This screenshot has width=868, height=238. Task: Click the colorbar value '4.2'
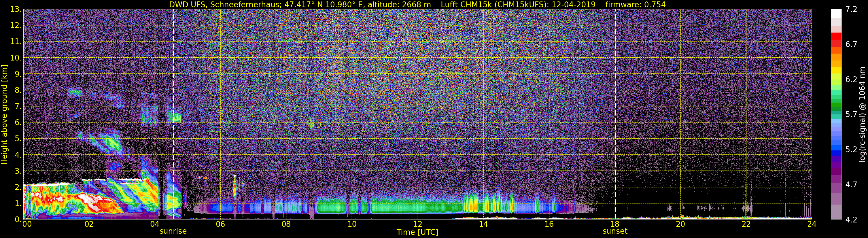[851, 220]
